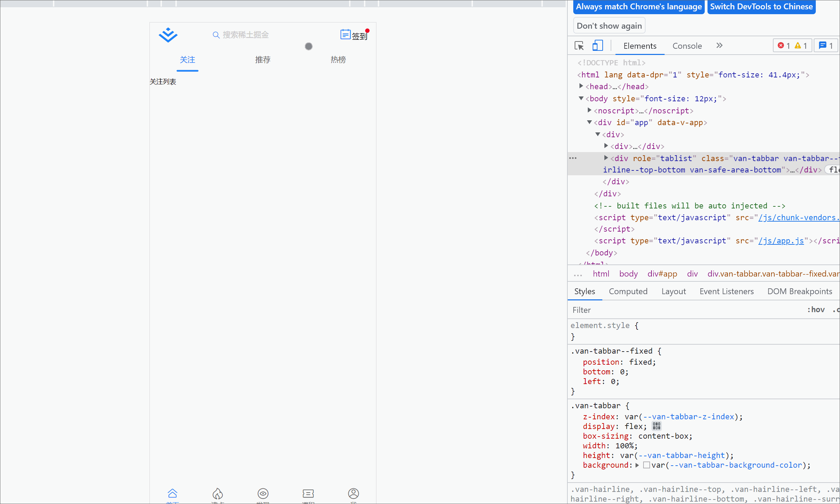Click the --van-tabbar-z-index variable

[688, 417]
